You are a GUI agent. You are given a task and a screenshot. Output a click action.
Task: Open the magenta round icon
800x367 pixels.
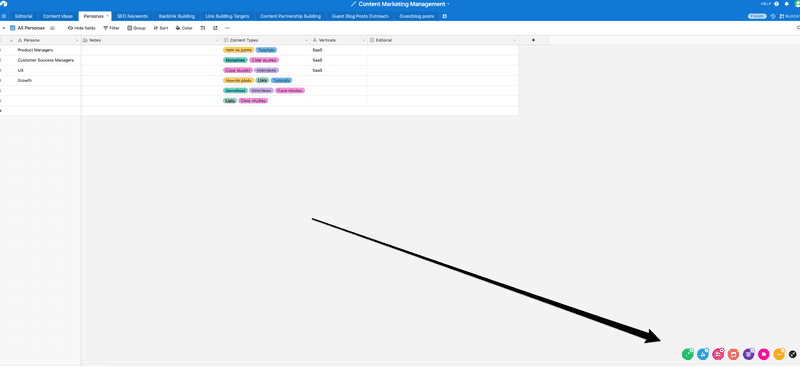(x=764, y=354)
